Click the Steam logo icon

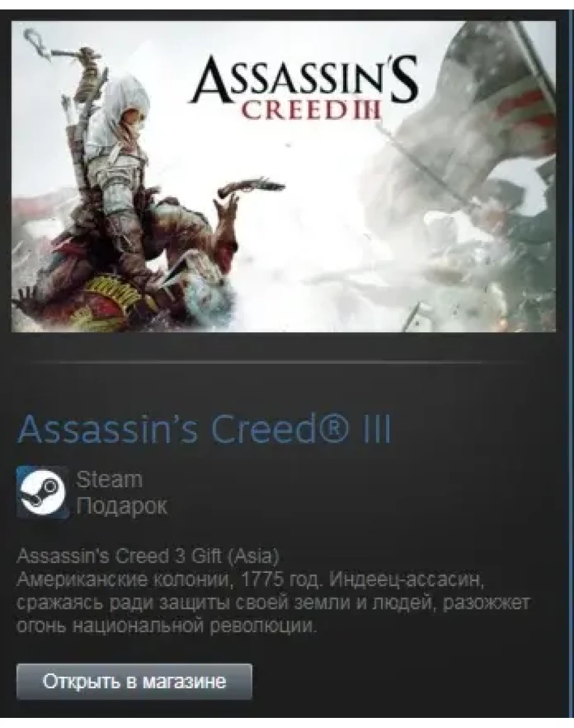pos(42,492)
